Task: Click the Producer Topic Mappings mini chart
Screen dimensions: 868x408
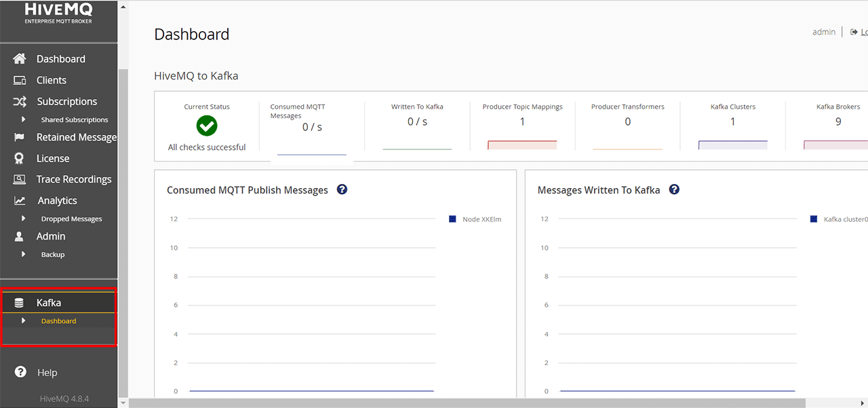Action: point(522,145)
